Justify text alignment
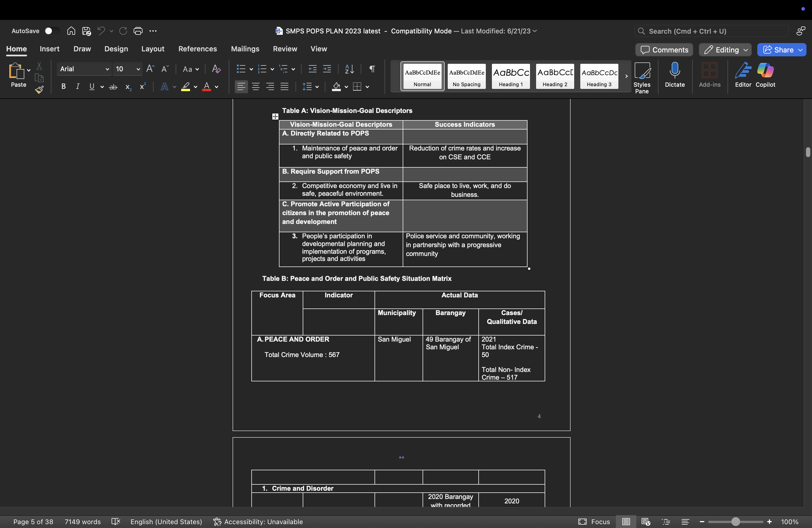 point(284,87)
